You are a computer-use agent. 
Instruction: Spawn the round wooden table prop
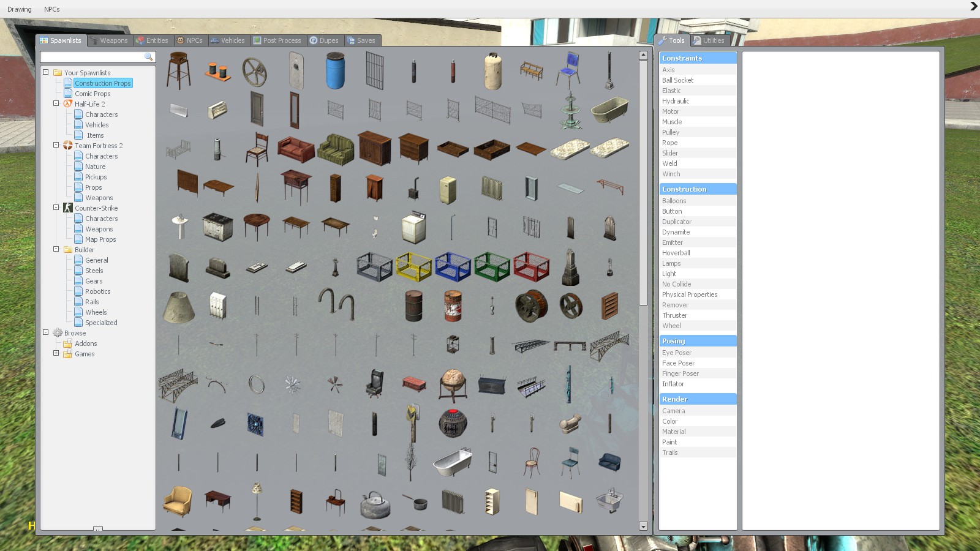pos(257,227)
